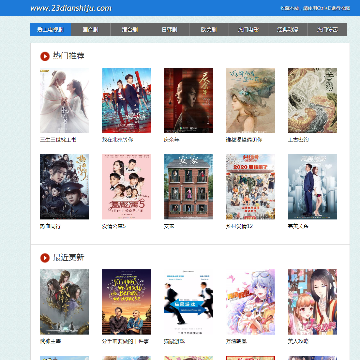Open the white-robed couple drama poster
360x360 pixels.
coord(64,100)
